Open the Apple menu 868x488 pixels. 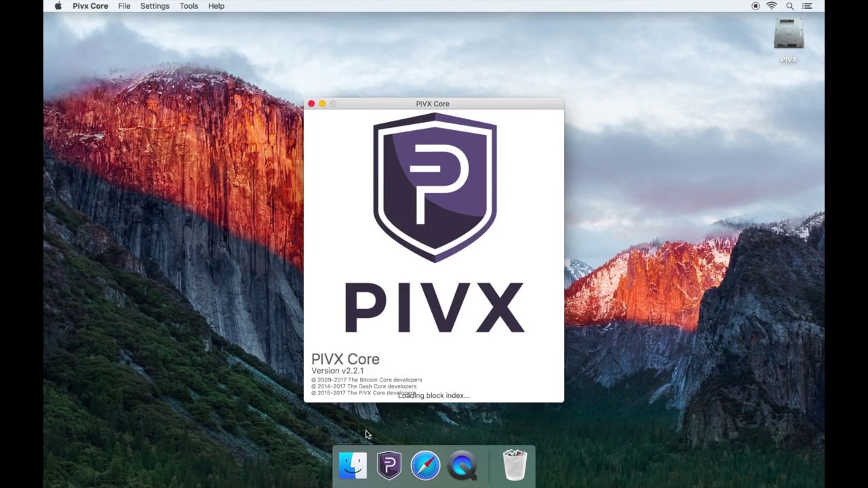(58, 6)
